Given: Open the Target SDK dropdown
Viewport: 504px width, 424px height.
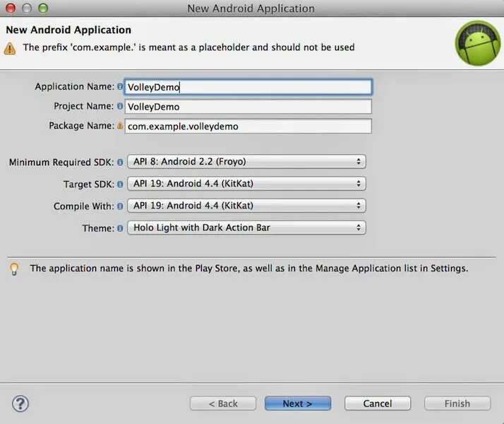Looking at the screenshot, I should click(246, 183).
